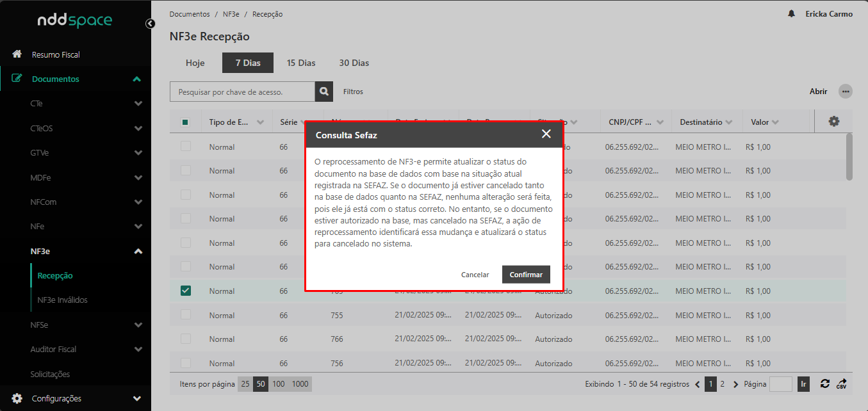
Task: Open notifications bell icon
Action: click(791, 14)
